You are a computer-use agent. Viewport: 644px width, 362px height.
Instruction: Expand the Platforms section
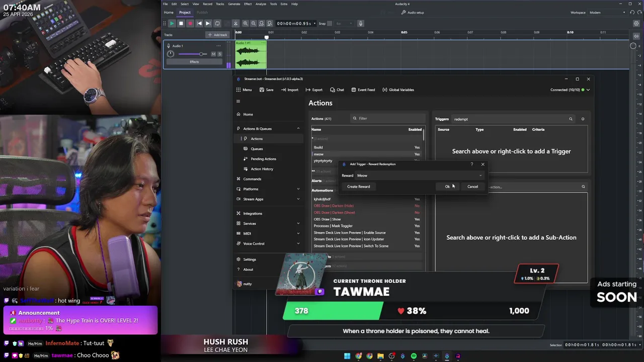tap(268, 189)
